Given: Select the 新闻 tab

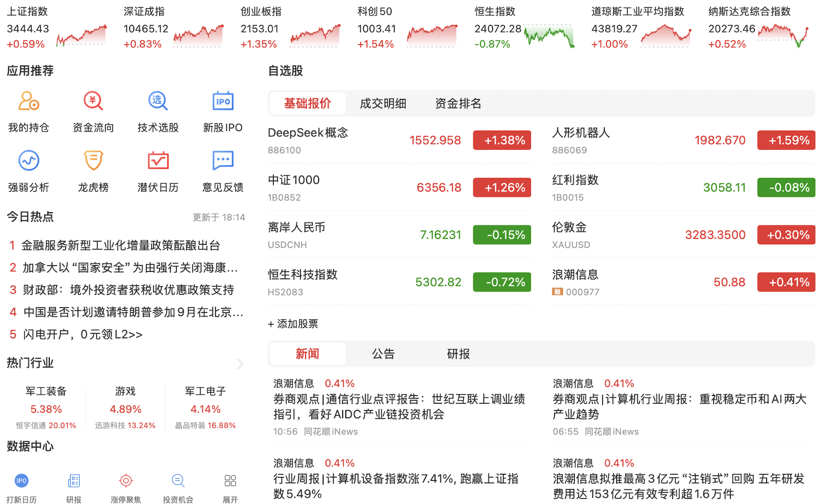Looking at the screenshot, I should 307,354.
